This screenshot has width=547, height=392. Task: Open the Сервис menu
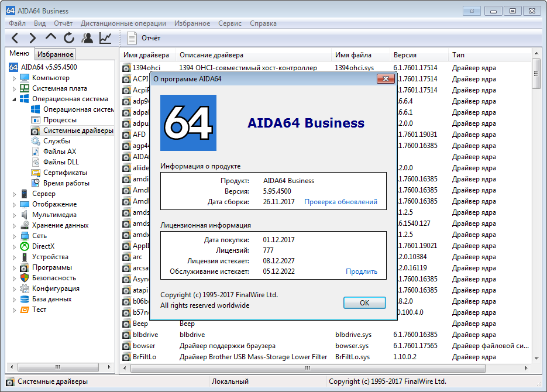click(229, 23)
